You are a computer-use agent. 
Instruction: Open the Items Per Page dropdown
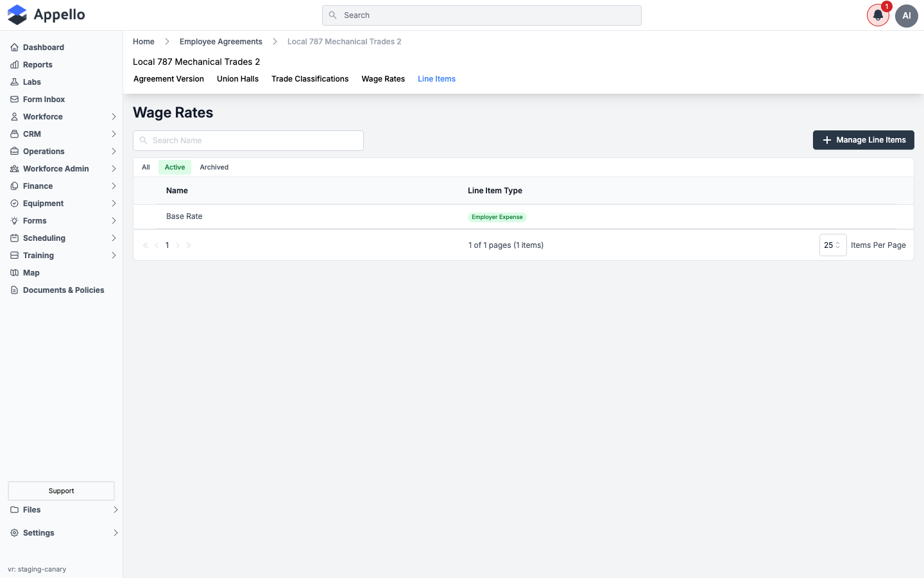[833, 245]
